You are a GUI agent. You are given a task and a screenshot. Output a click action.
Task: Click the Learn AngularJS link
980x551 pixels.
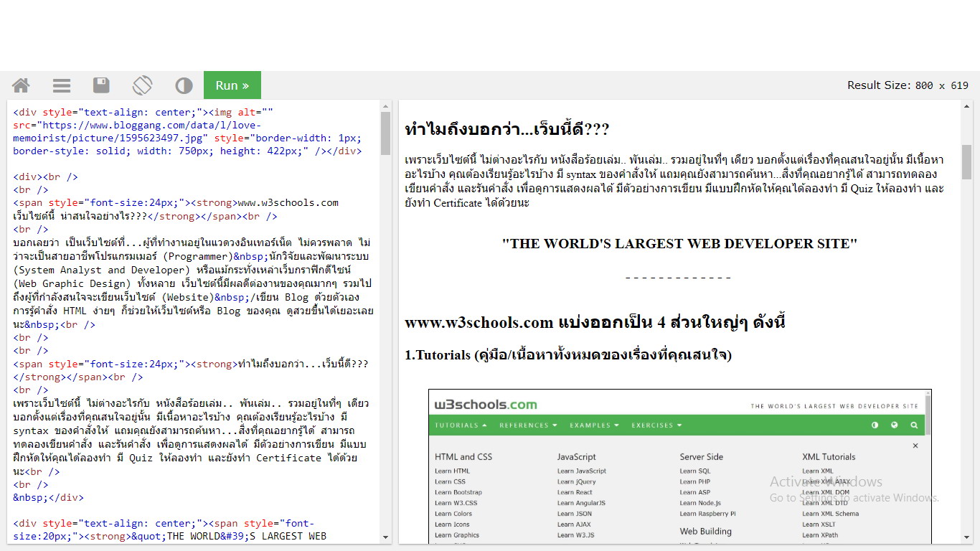point(581,503)
